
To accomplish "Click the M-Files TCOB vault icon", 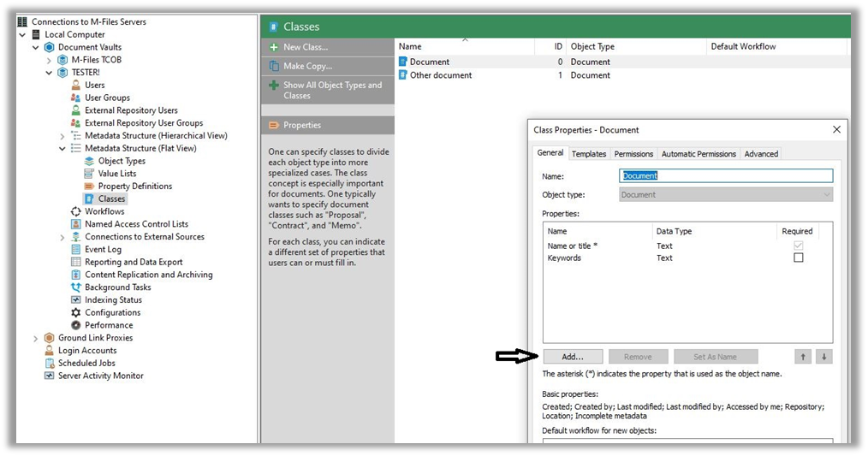I will [62, 60].
